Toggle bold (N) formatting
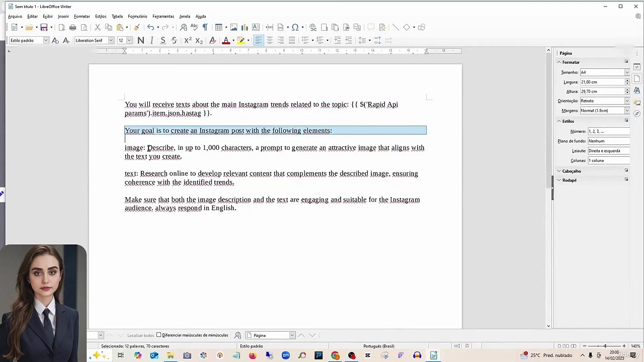This screenshot has height=362, width=644. 141,40
